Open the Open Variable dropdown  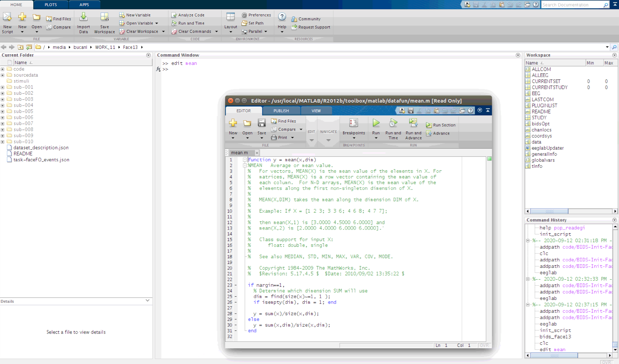[156, 23]
